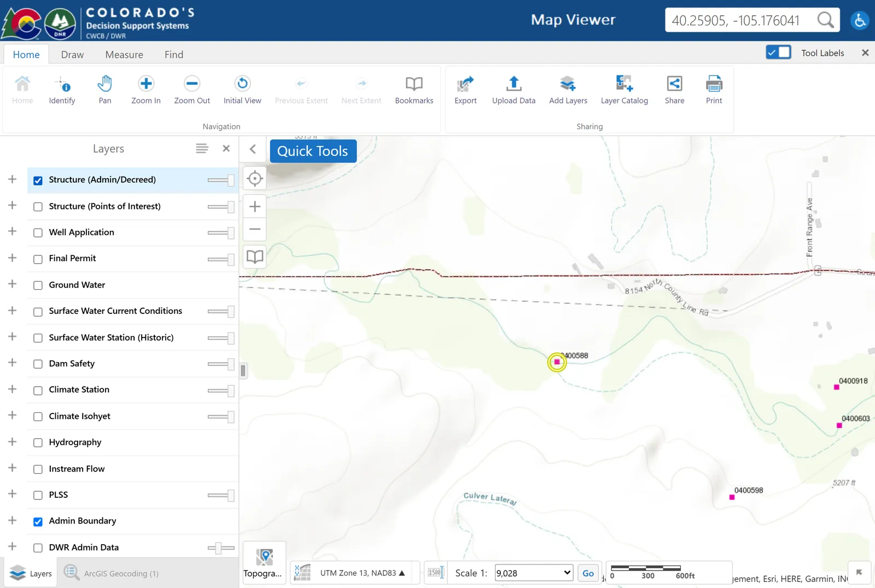Viewport: 875px width, 588px height.
Task: Uncheck Structure (Admin/Decreed) layer
Action: click(x=38, y=181)
